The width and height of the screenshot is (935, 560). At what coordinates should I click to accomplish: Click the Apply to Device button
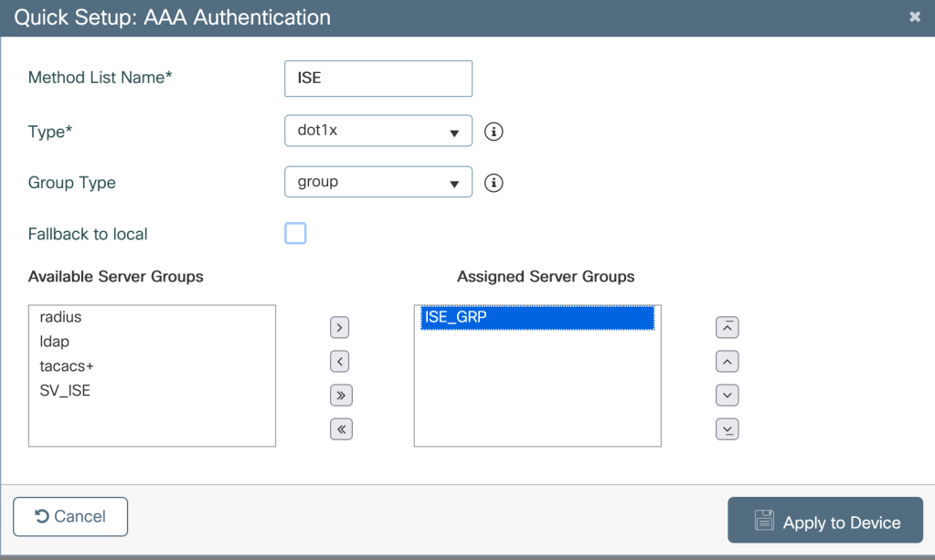[x=824, y=521]
